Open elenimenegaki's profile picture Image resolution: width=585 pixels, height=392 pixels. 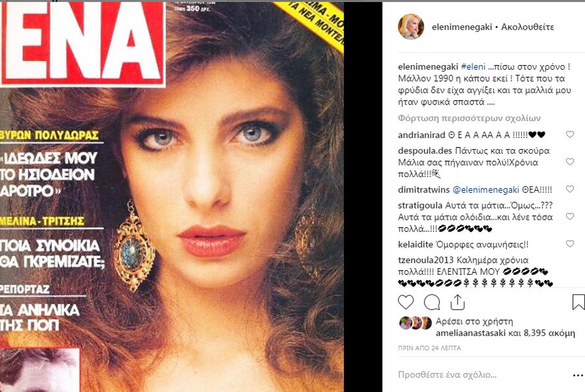point(411,27)
